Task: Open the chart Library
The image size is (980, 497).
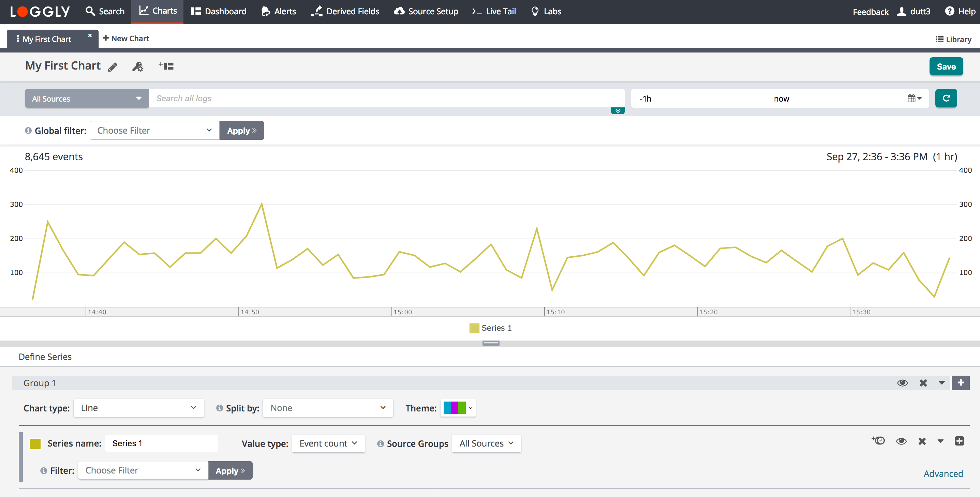Action: tap(953, 39)
